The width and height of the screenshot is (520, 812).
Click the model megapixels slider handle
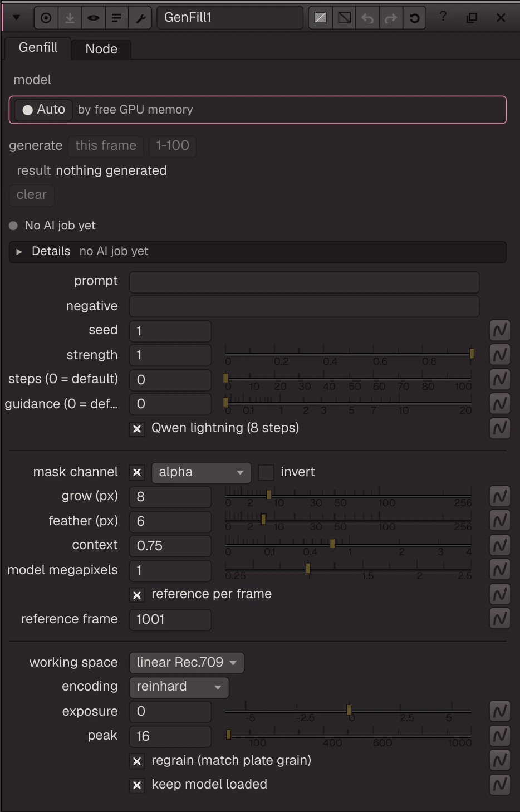pyautogui.click(x=308, y=568)
